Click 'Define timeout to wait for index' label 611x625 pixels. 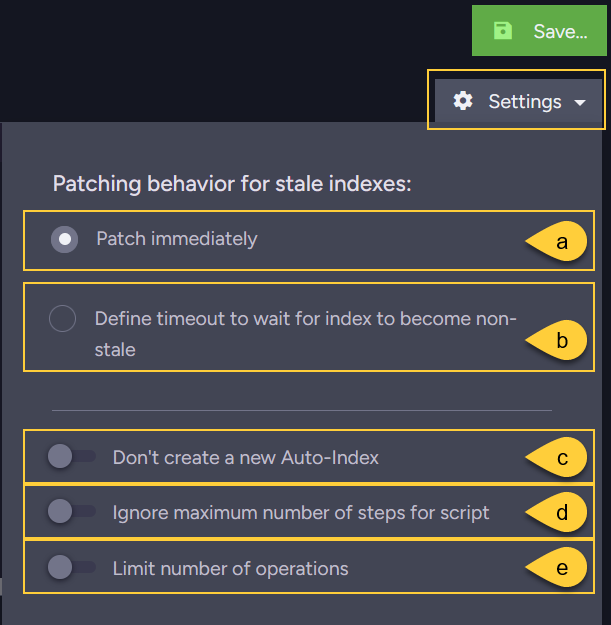(306, 334)
